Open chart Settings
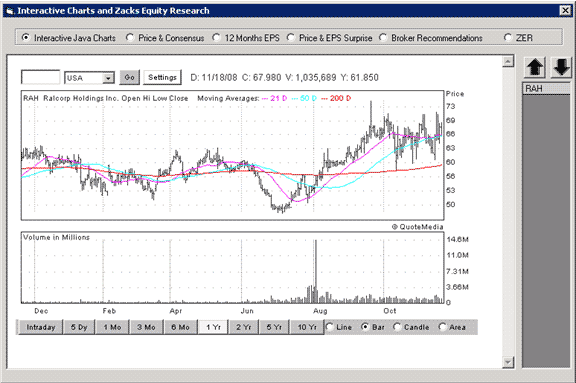This screenshot has width=576, height=383. click(162, 77)
